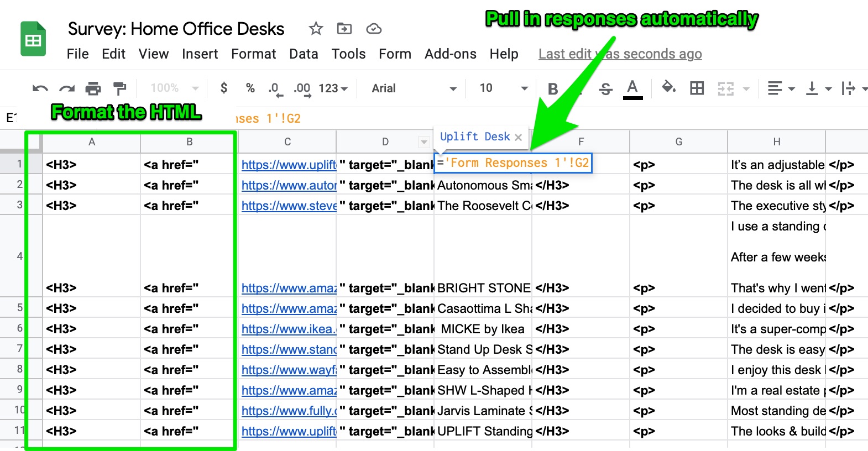Format cell as percent
Screen dimensions: 868x451
click(250, 88)
